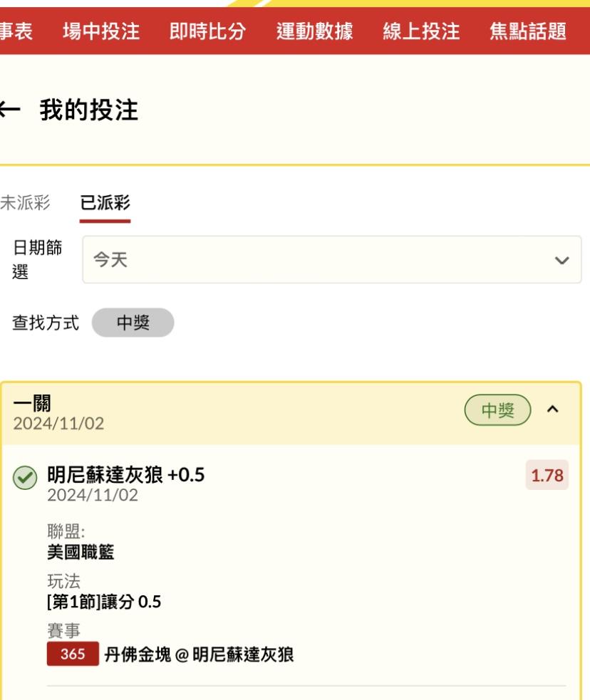Viewport: 590px width, 700px height.
Task: Switch to the 未派彩 tab
Action: (x=24, y=202)
